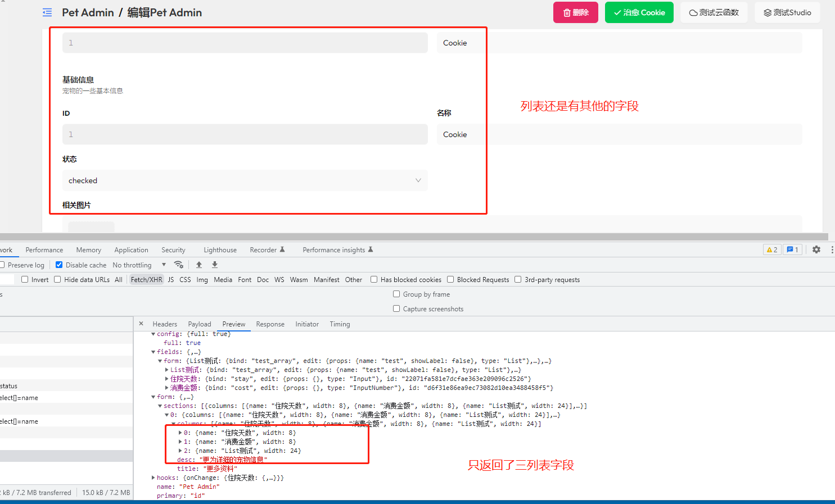Enable the 3rd-party requests checkbox
Viewport: 835px width, 504px height.
(x=518, y=279)
